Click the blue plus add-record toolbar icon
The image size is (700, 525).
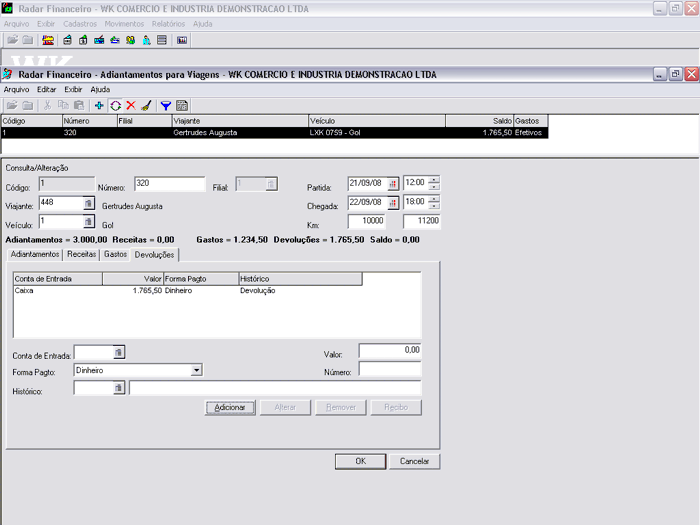click(99, 105)
